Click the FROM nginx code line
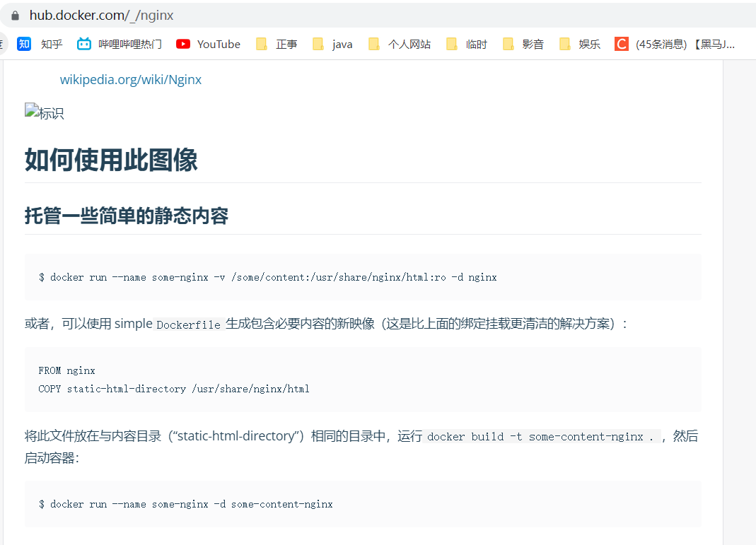This screenshot has width=756, height=545. 66,370
